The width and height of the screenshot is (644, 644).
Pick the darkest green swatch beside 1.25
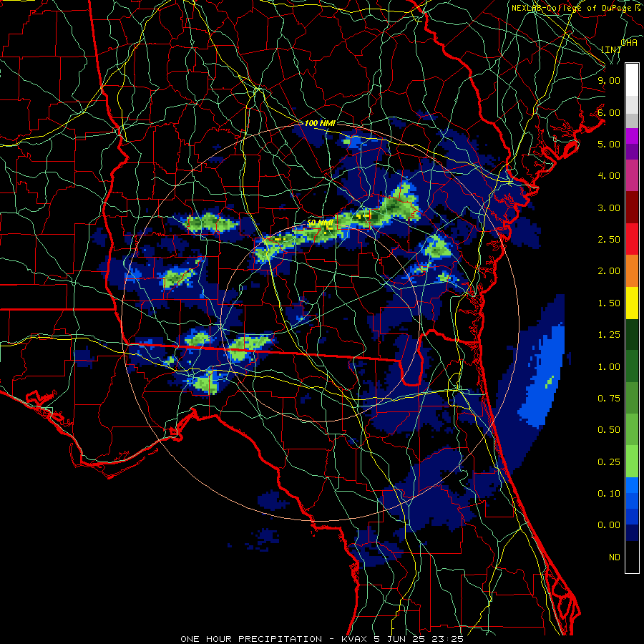coord(632,334)
